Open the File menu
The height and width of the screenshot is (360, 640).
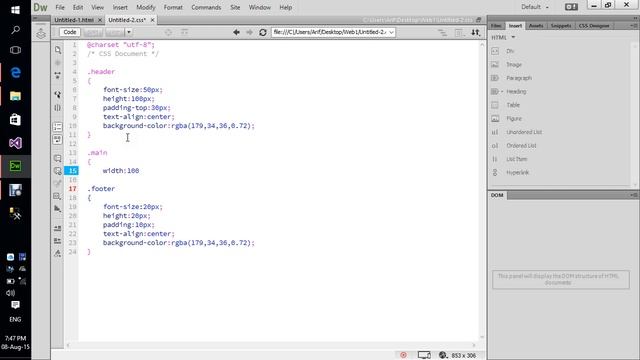click(60, 7)
